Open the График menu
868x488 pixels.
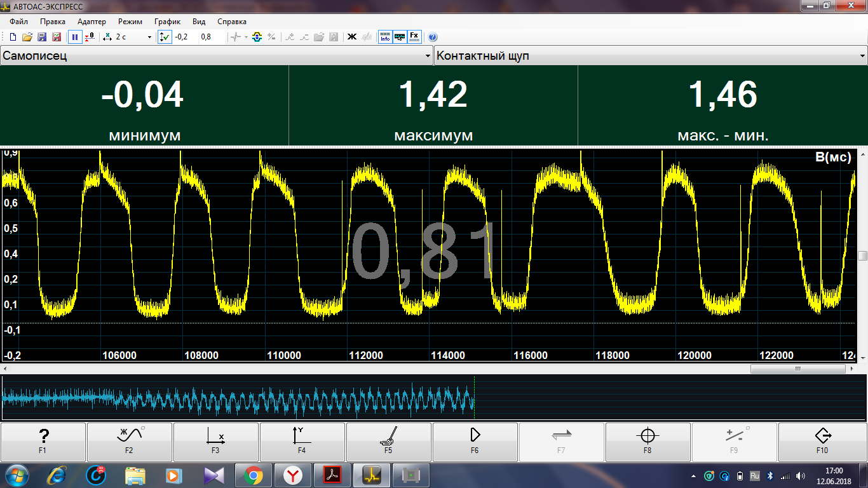point(168,22)
